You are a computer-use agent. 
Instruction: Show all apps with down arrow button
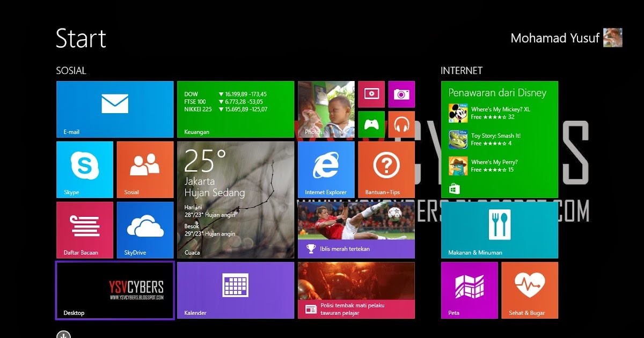tap(63, 335)
